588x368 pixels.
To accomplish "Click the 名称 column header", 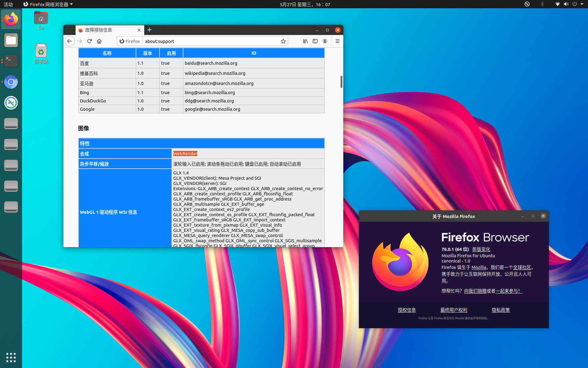I will coord(107,53).
